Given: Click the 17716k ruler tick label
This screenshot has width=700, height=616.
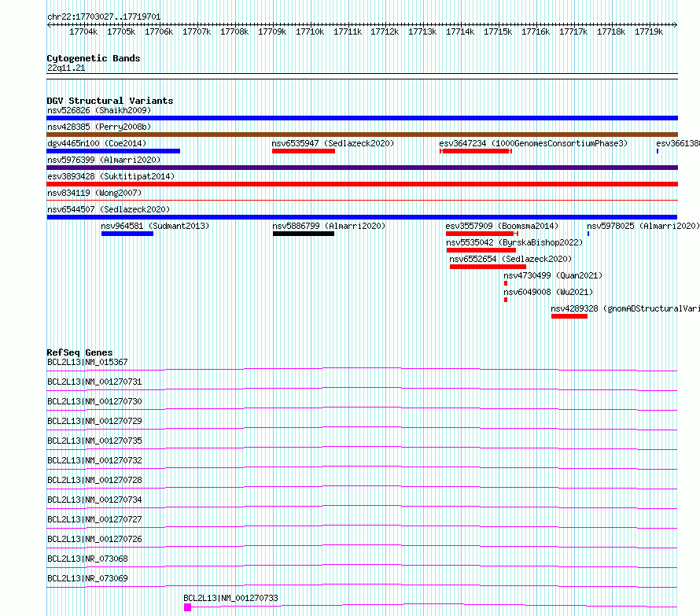Looking at the screenshot, I should pyautogui.click(x=536, y=31).
